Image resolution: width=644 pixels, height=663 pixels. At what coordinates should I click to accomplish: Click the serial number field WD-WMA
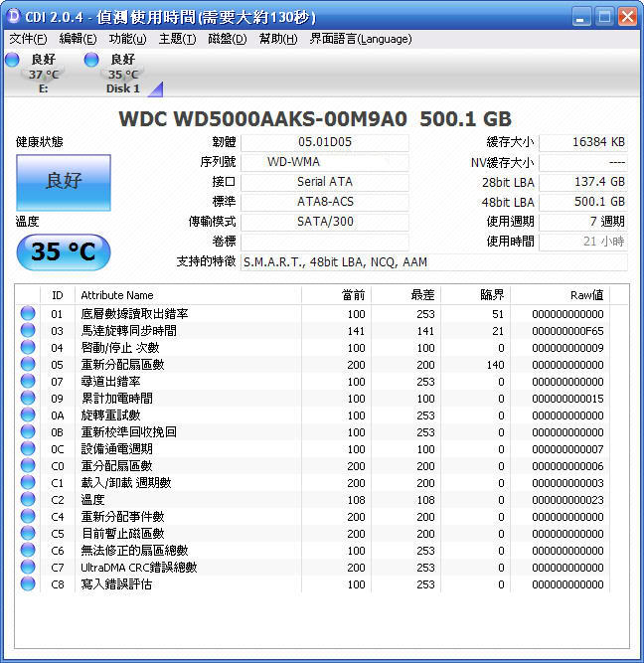(x=325, y=162)
